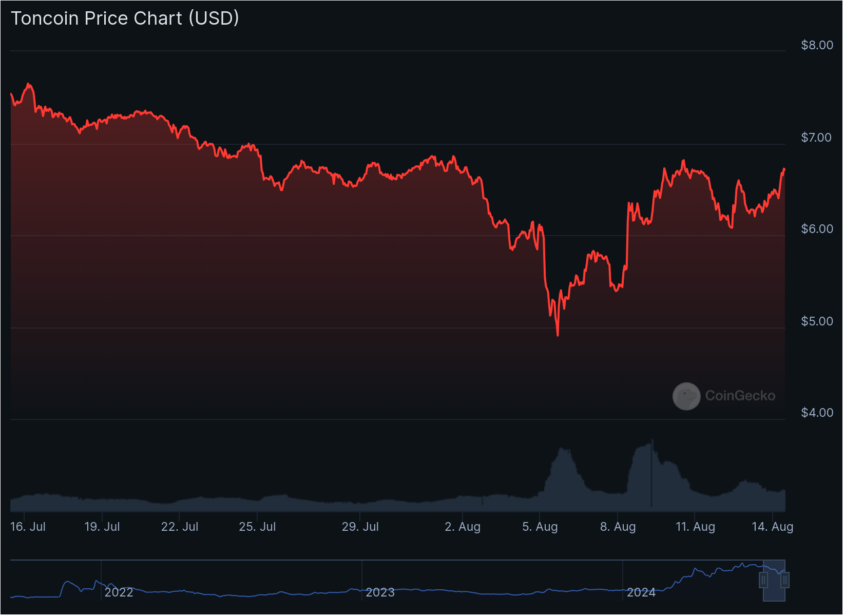Click the $8.00 price axis label
This screenshot has height=616, width=844.
817,45
